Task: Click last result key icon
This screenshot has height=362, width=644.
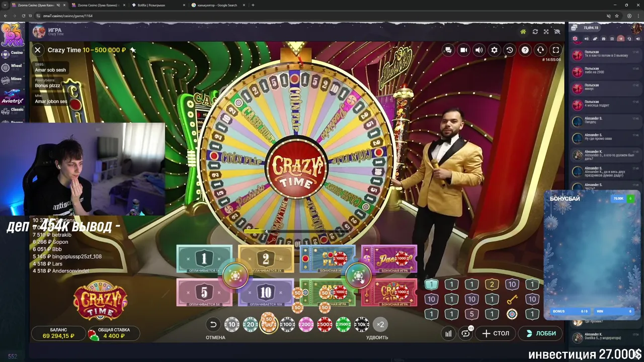Action: click(512, 300)
